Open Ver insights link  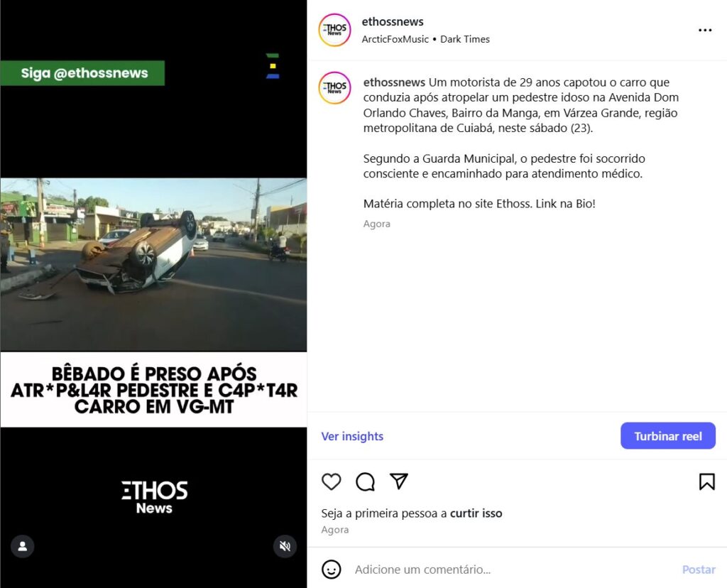(352, 436)
